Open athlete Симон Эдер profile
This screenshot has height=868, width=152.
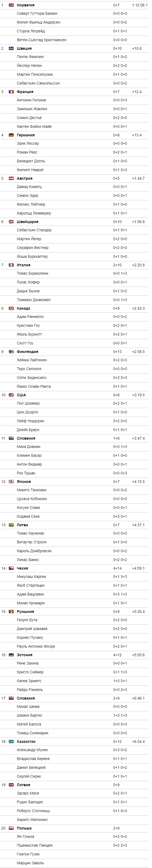pyautogui.click(x=28, y=195)
